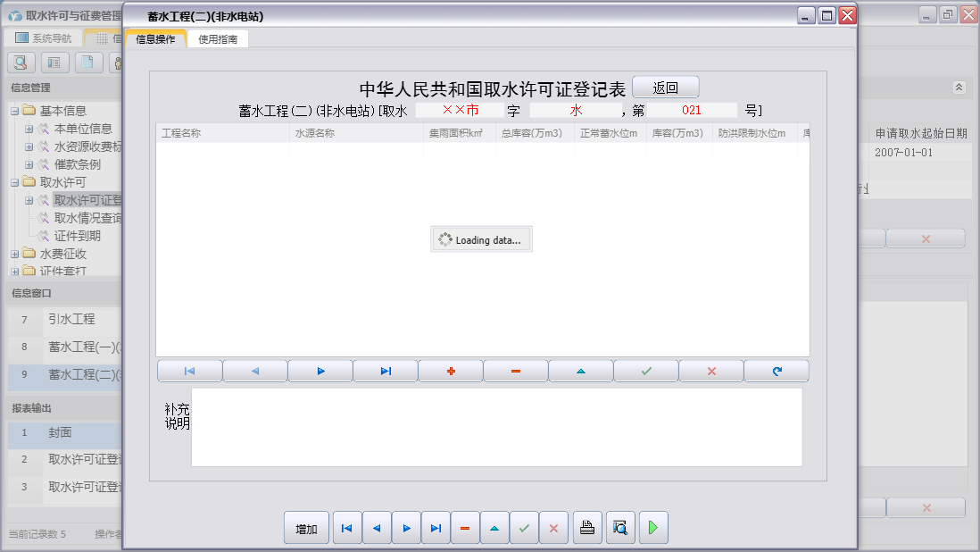Click the 水源名称 column header

coord(356,133)
